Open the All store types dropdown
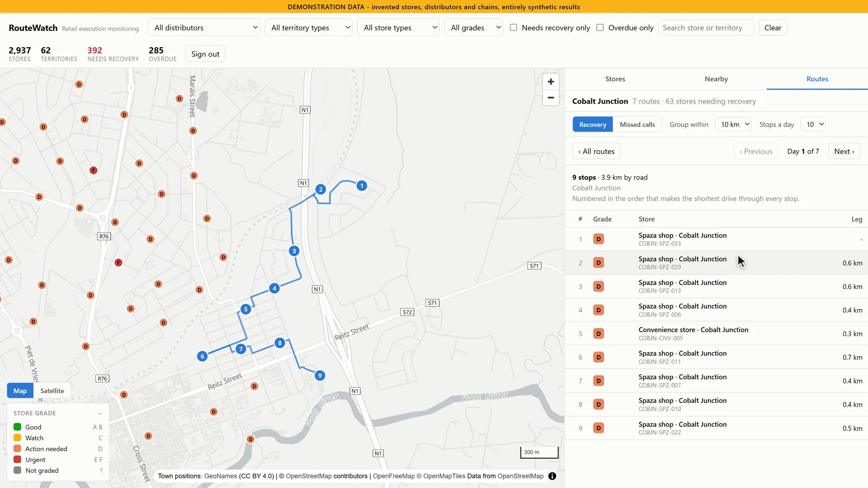 point(398,28)
